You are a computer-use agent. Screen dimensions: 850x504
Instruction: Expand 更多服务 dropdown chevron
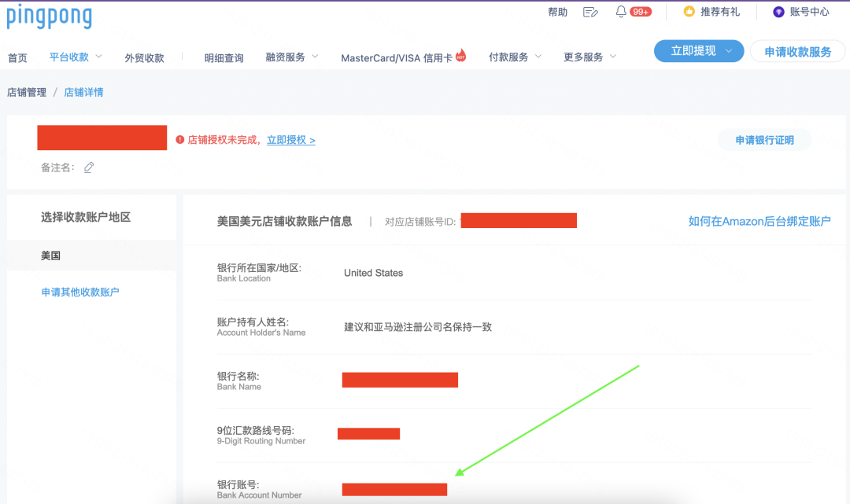point(613,57)
